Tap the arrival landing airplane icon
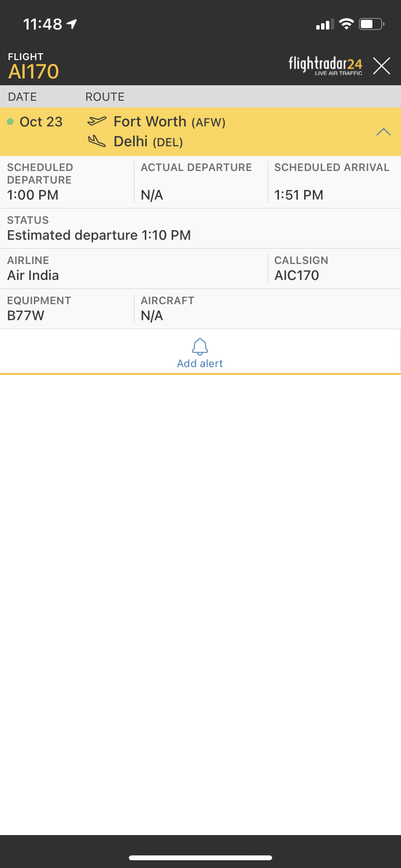 (x=97, y=141)
